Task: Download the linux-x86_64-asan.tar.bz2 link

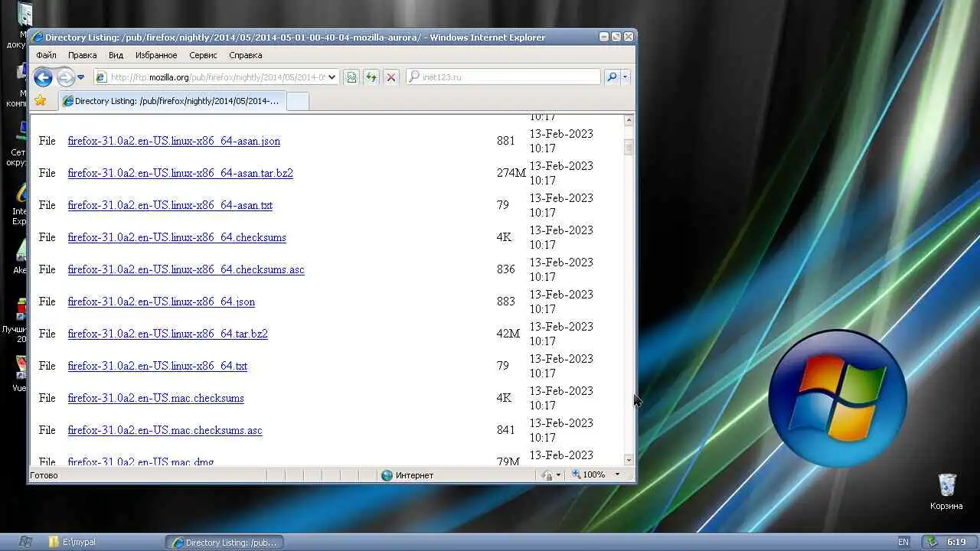Action: tap(180, 173)
